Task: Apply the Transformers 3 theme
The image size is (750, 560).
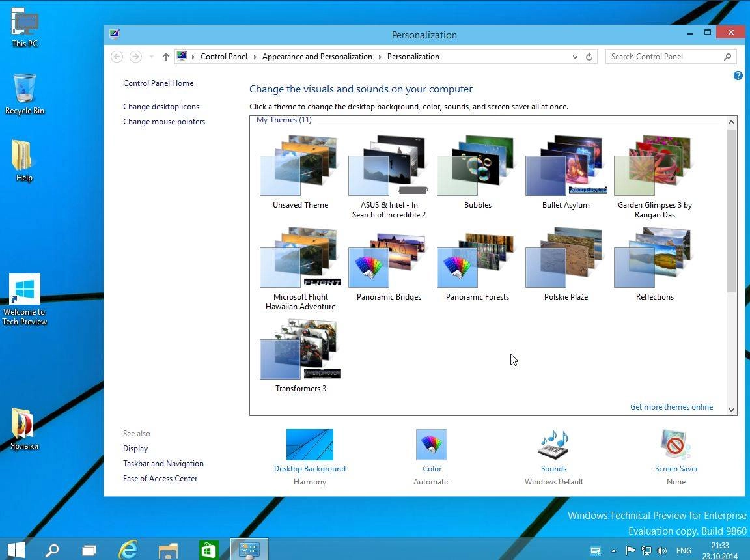Action: (x=300, y=356)
